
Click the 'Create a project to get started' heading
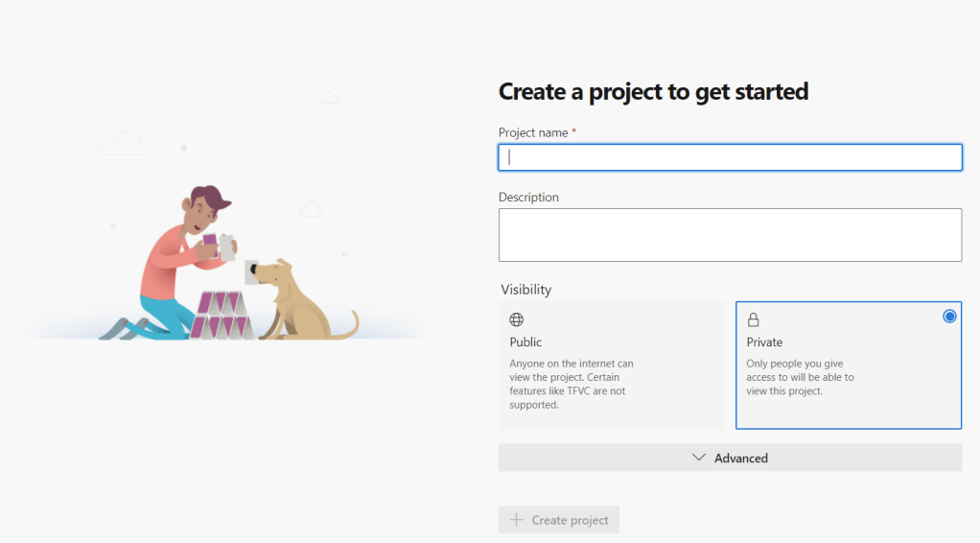[653, 92]
